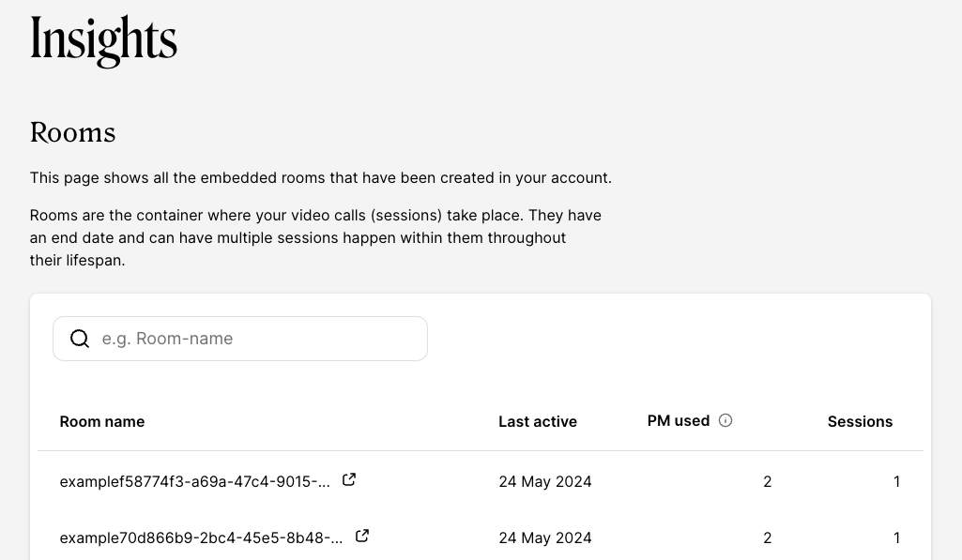Open the examplef58774f3-a69a room row
This screenshot has width=962, height=560.
pyautogui.click(x=194, y=481)
